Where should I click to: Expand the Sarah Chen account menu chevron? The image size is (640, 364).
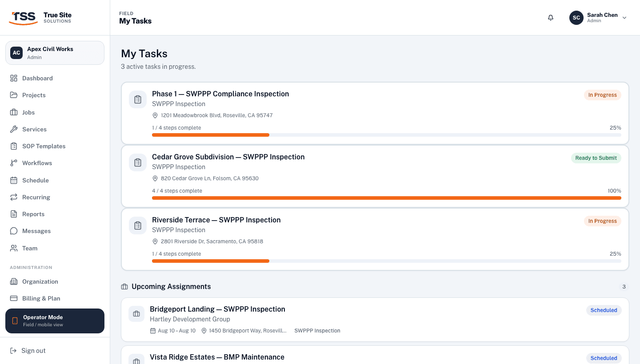[624, 18]
